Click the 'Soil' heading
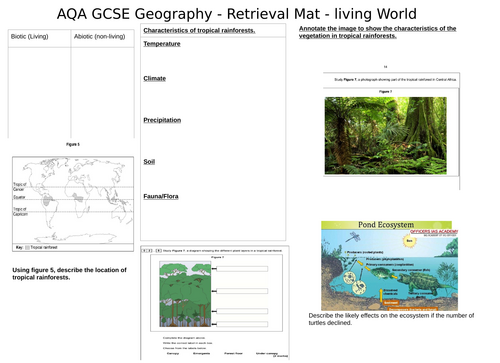The height and width of the screenshot is (363, 500). point(149,162)
